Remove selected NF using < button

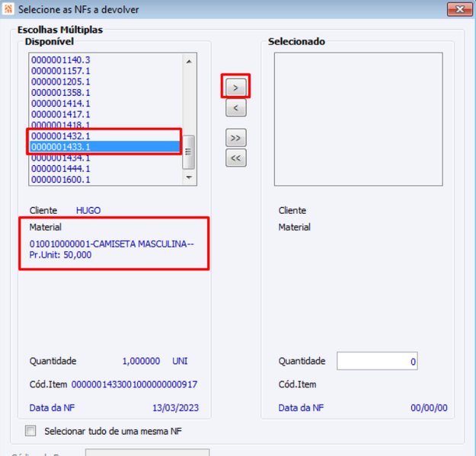click(x=235, y=107)
